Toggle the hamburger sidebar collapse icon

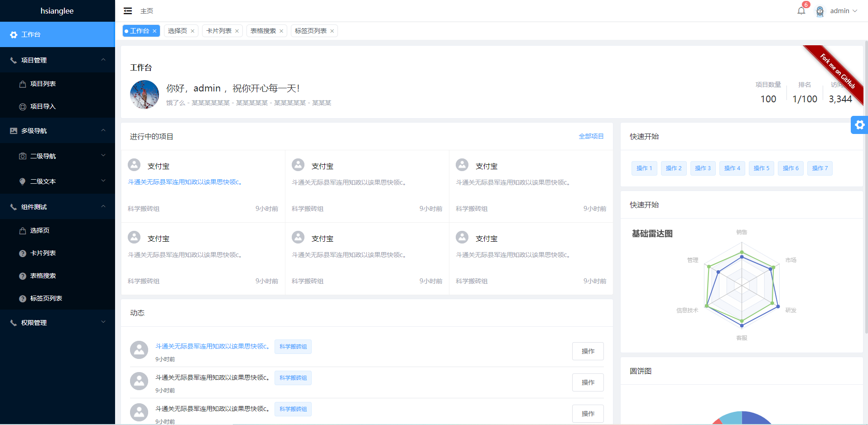click(x=128, y=11)
